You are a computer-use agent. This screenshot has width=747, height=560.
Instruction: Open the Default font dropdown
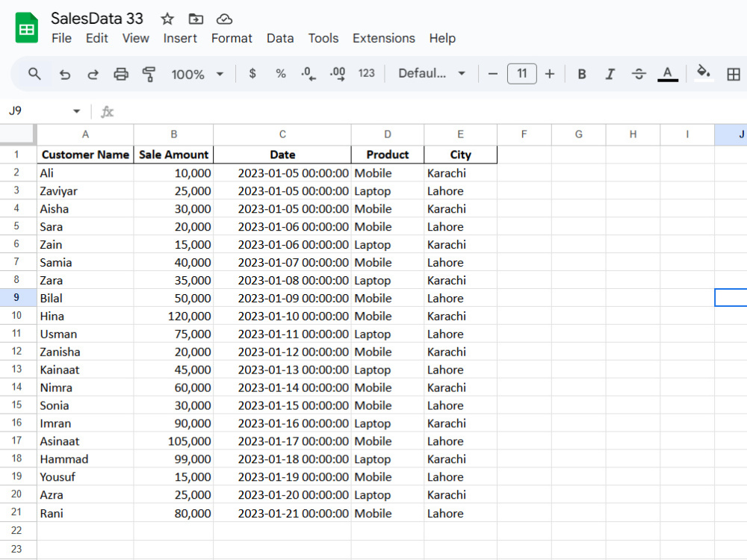432,73
